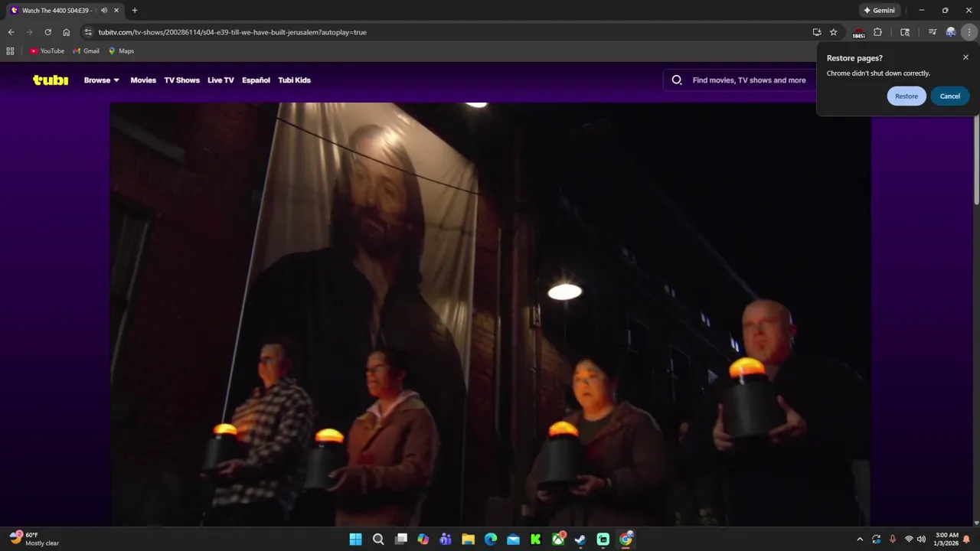
Task: Open TV Shows section
Action: (x=181, y=80)
